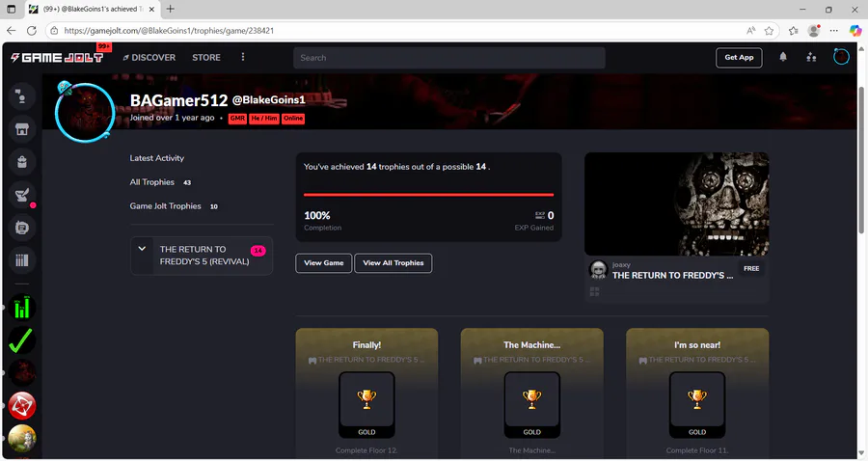Click the View All Trophies button

(393, 263)
